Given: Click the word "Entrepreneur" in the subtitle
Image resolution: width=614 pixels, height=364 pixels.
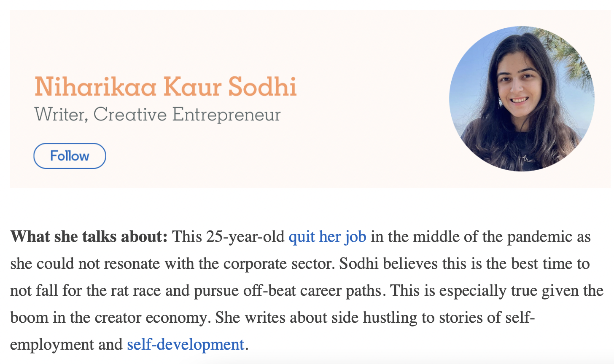Looking at the screenshot, I should click(226, 115).
